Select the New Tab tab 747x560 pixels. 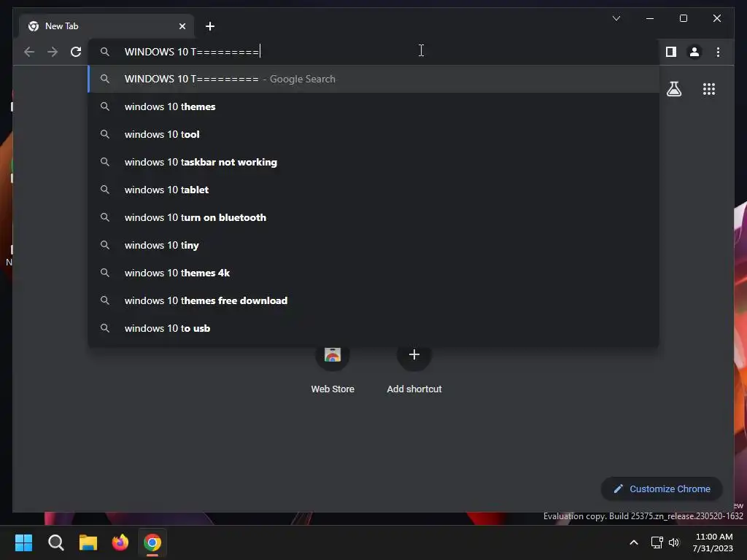(106, 26)
